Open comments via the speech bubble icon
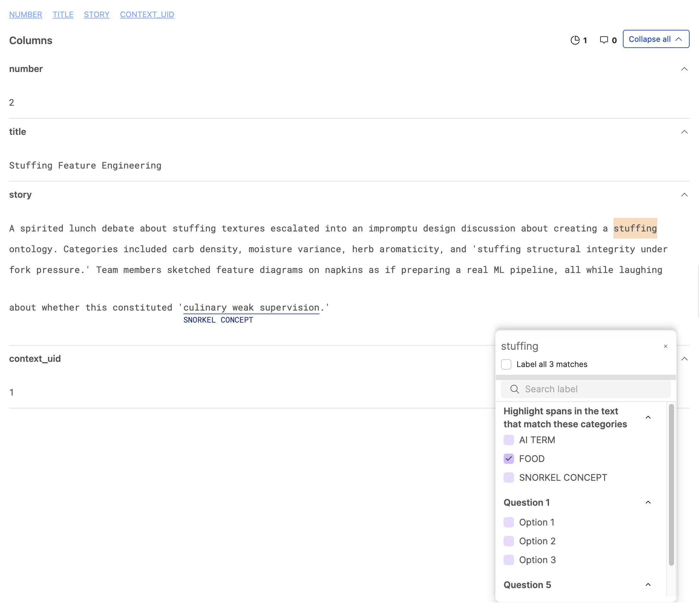Screen dimensions: 700x603 (604, 40)
